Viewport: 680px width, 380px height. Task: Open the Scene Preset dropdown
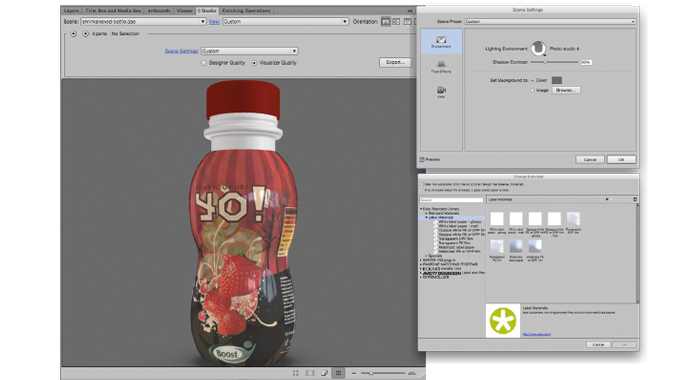tap(550, 21)
